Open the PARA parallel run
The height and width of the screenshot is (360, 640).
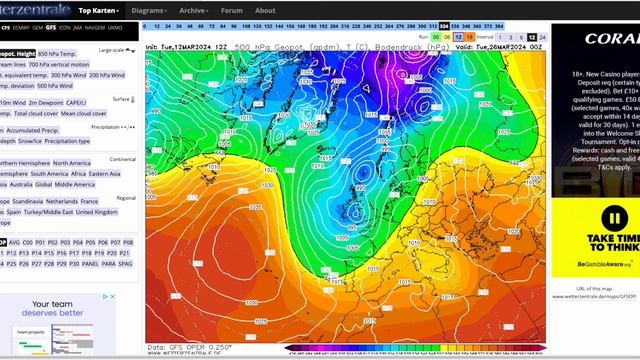pos(109,264)
